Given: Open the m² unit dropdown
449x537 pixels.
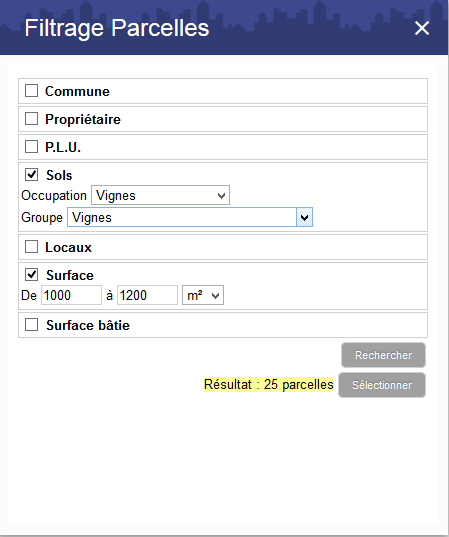Looking at the screenshot, I should coord(203,295).
